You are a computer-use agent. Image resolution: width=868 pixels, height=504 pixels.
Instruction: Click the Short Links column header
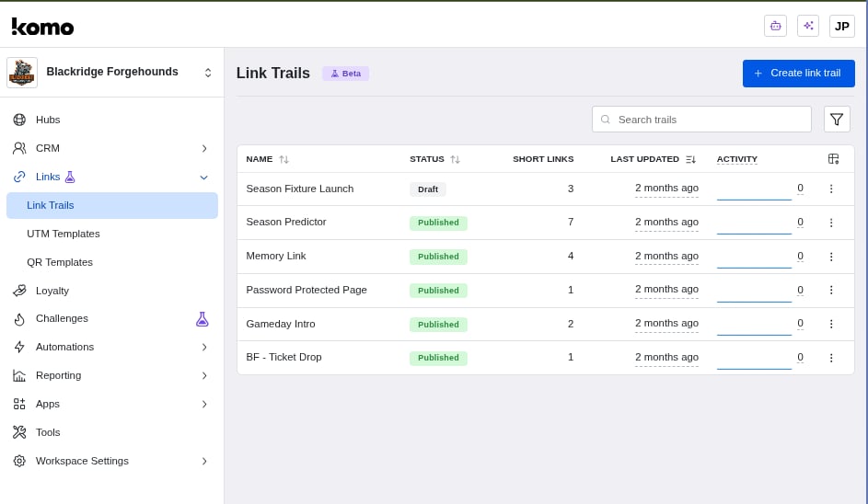pyautogui.click(x=542, y=159)
